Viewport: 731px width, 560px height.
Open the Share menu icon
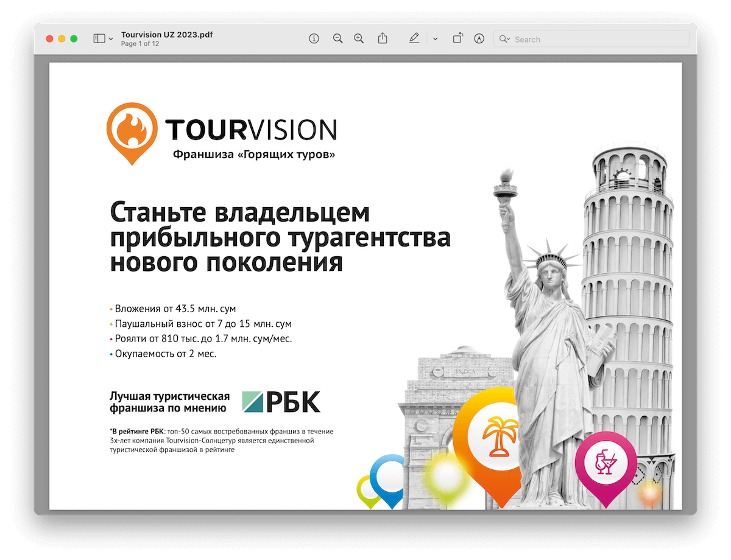click(x=383, y=38)
